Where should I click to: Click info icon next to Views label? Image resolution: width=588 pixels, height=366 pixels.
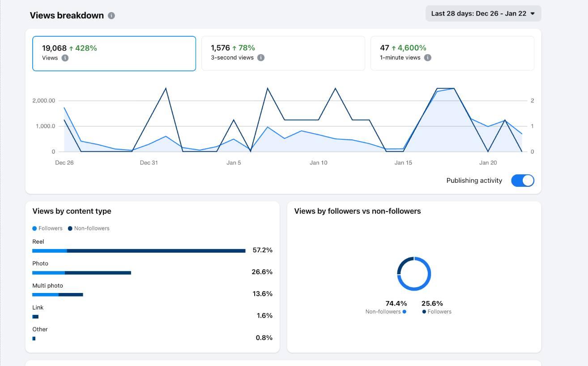(65, 58)
